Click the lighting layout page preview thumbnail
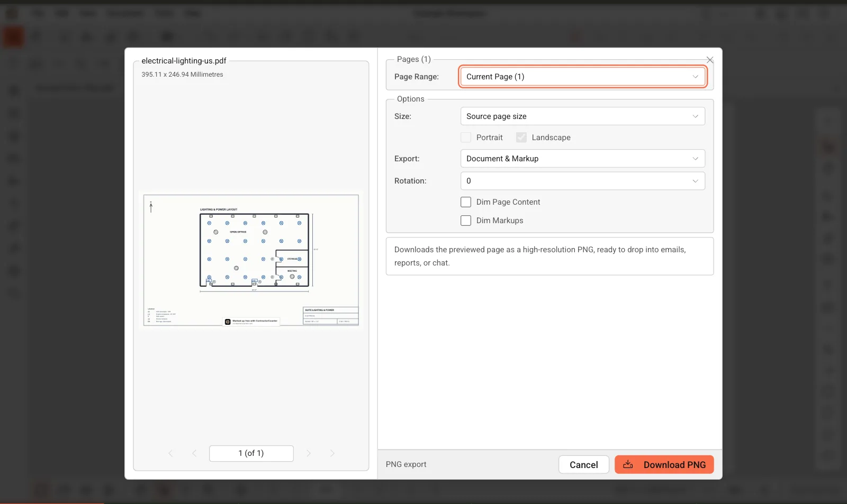 (x=251, y=260)
